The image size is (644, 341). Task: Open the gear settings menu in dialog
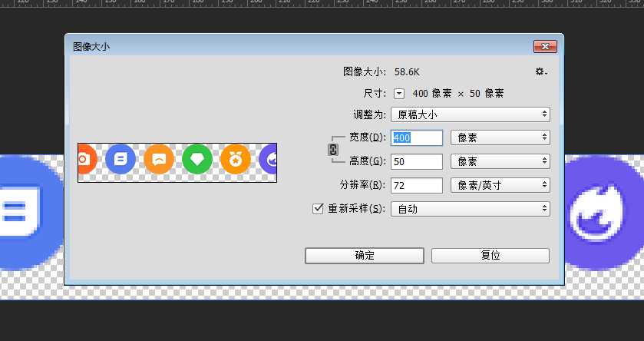[541, 71]
